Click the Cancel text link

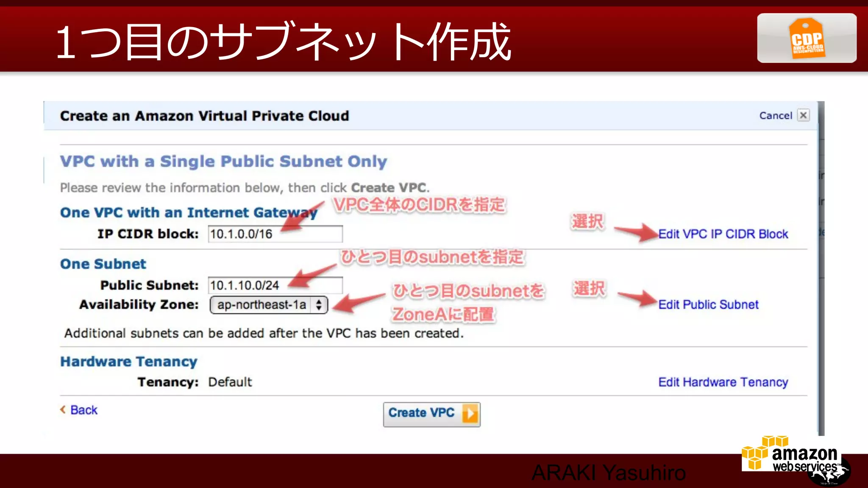(x=775, y=116)
